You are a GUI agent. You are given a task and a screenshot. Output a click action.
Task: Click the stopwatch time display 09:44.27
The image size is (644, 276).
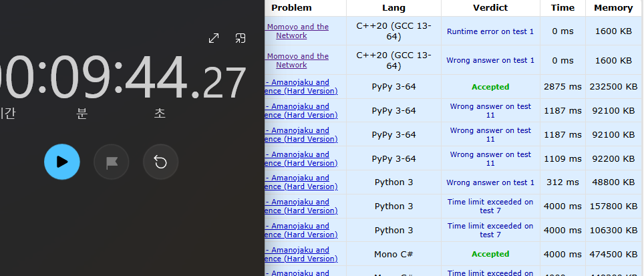point(122,78)
